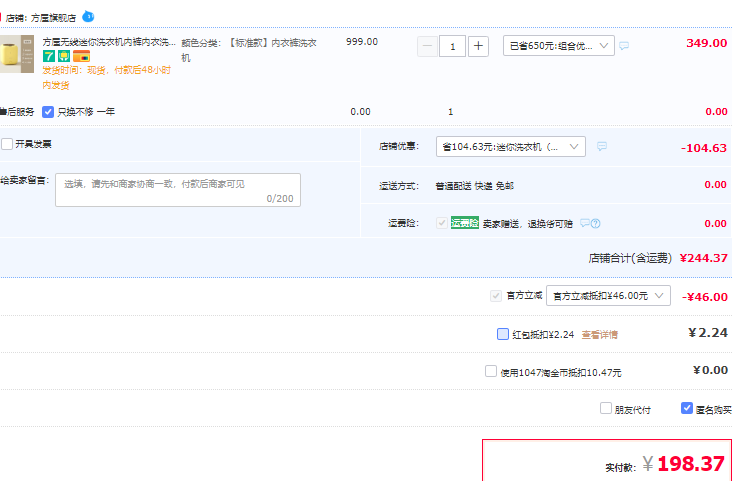The image size is (735, 481).
Task: Click the -¥46.00 official discount amount
Action: point(705,297)
